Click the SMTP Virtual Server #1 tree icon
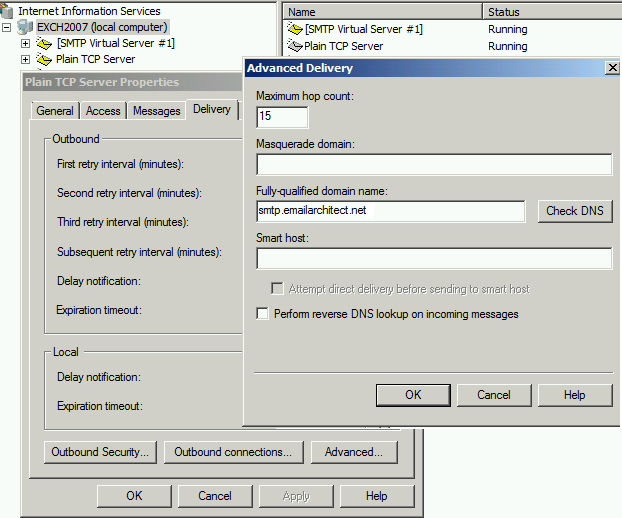622x518 pixels. pos(44,43)
